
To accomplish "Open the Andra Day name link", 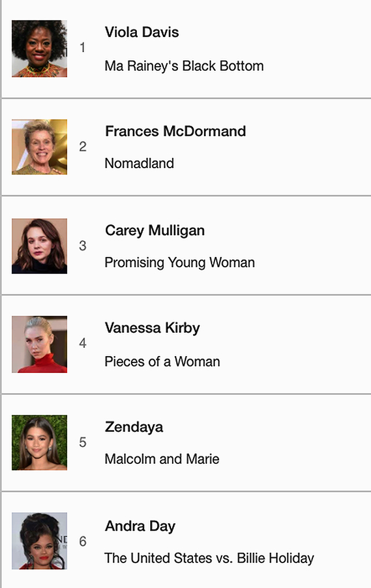I will (x=140, y=526).
